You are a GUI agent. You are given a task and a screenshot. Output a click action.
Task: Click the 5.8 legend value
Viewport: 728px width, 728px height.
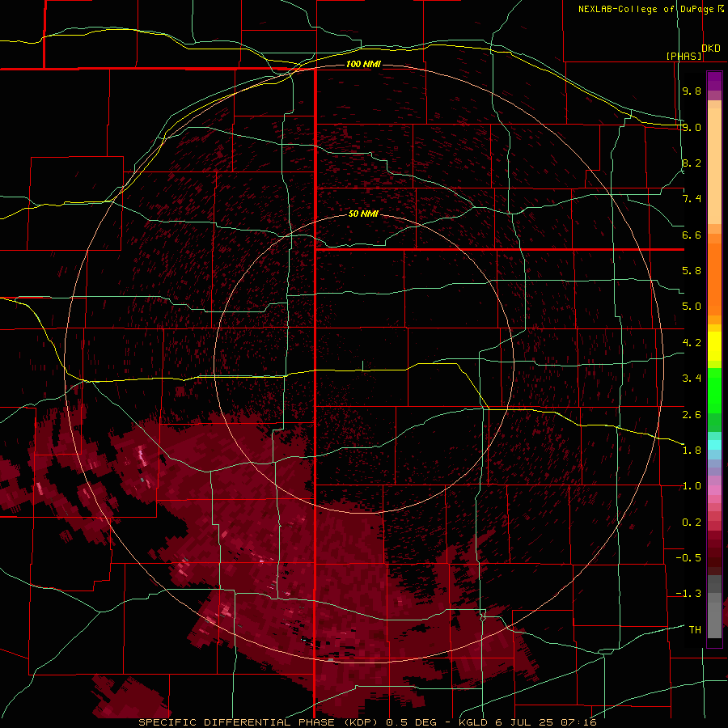click(692, 271)
